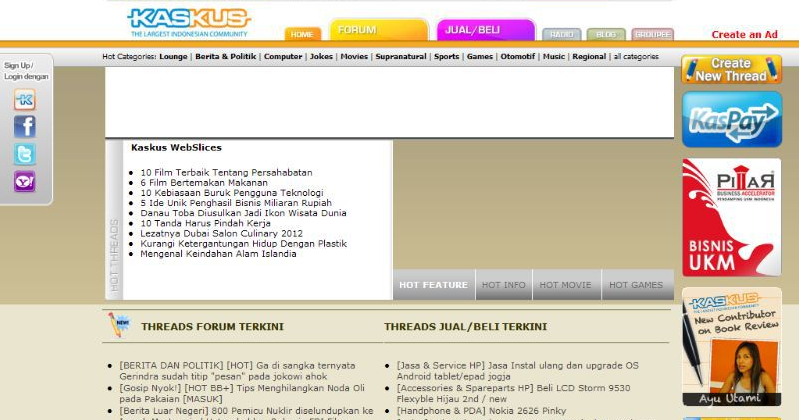Open '5 Ide Unik Penghasil Bisnis Miliaran Rupiah'
This screenshot has width=799, height=420.
tap(236, 203)
